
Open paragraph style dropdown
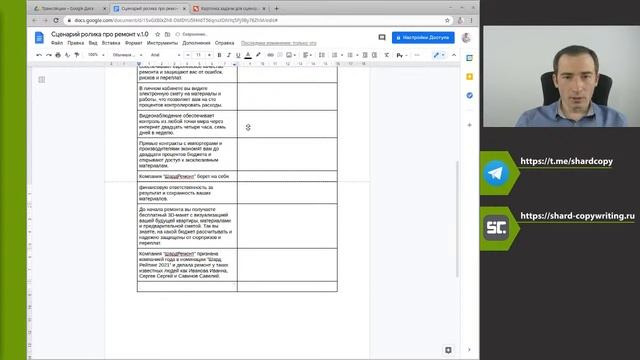127,55
